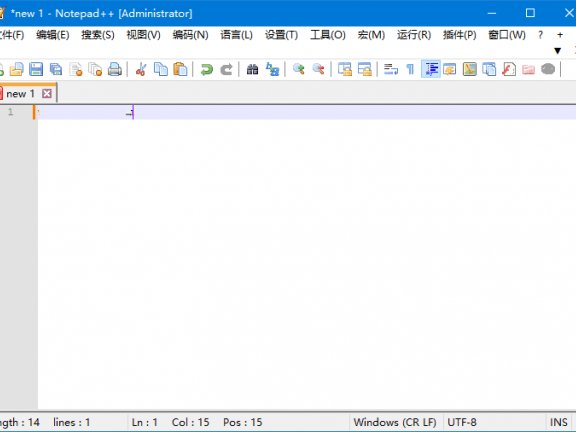This screenshot has width=576, height=432.
Task: Click line number 1 in the margin
Action: click(11, 112)
